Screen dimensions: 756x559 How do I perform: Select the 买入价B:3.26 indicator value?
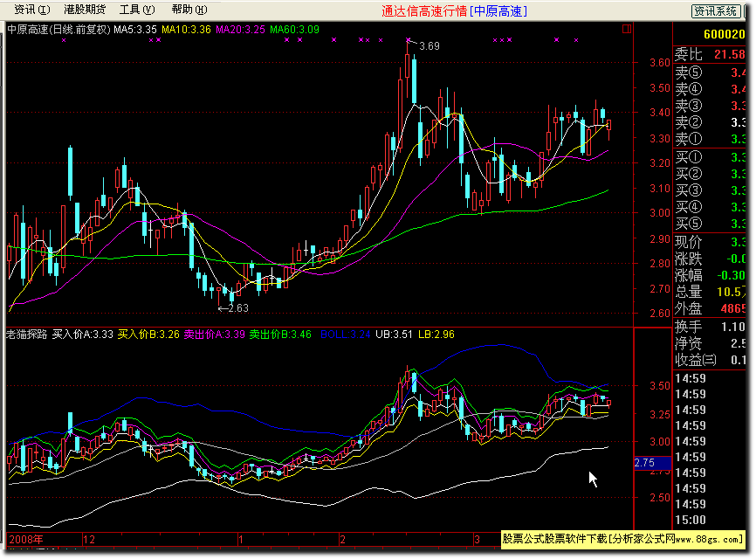(148, 335)
